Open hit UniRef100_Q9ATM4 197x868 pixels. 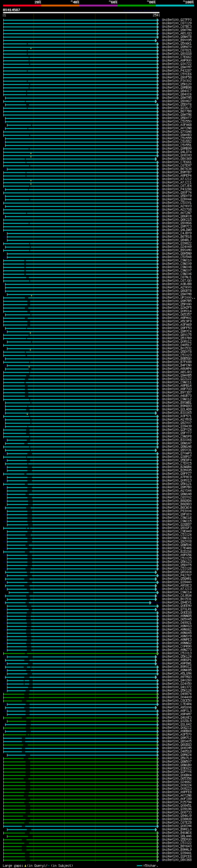coord(176,30)
